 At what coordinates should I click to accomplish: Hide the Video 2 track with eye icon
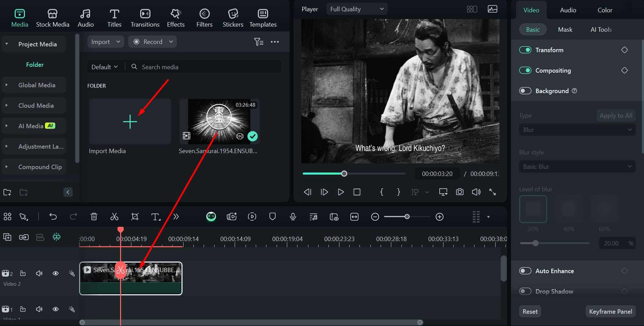(56, 273)
